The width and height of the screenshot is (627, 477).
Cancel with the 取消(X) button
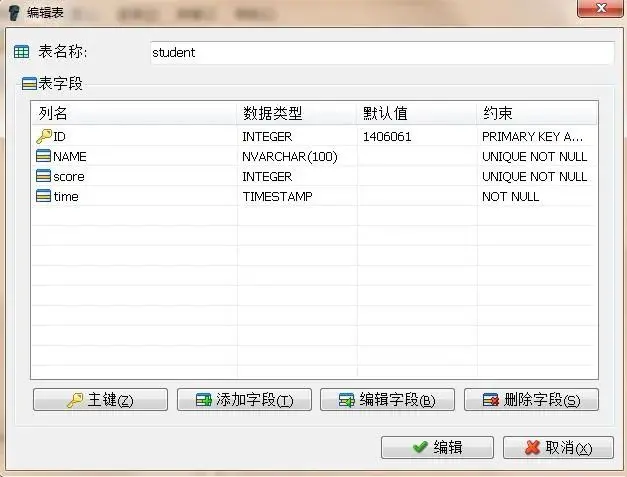(558, 447)
